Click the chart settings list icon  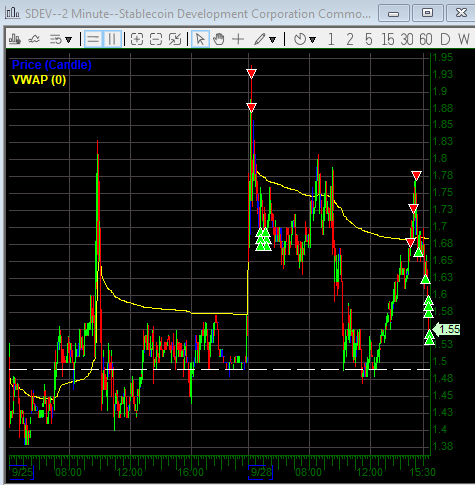coord(56,40)
